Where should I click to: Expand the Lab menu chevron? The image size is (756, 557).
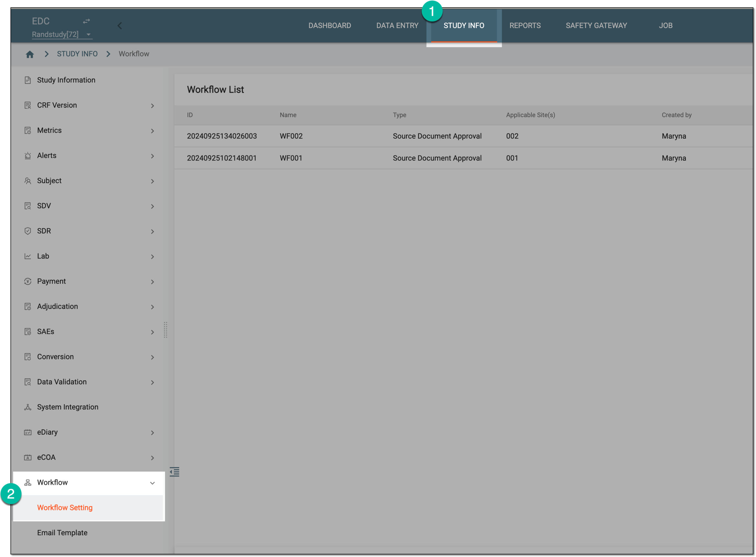pyautogui.click(x=152, y=257)
